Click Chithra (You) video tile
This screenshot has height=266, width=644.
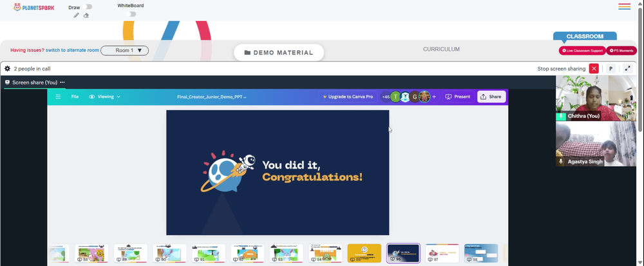pos(596,98)
